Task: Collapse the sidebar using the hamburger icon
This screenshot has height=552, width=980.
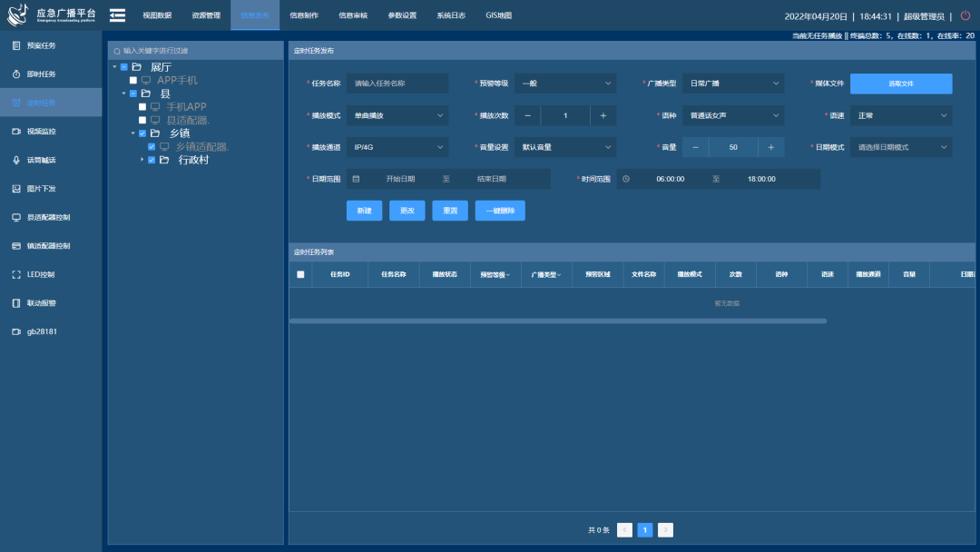Action: [x=117, y=15]
